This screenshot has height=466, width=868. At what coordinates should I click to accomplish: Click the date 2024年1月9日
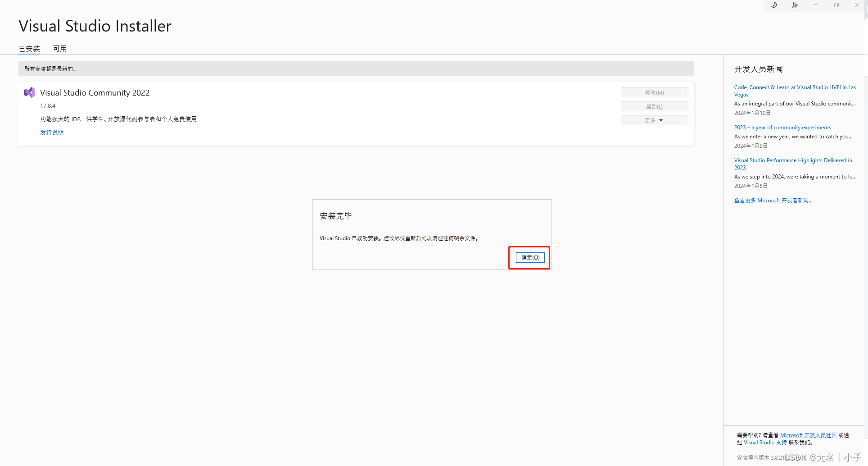(x=751, y=146)
